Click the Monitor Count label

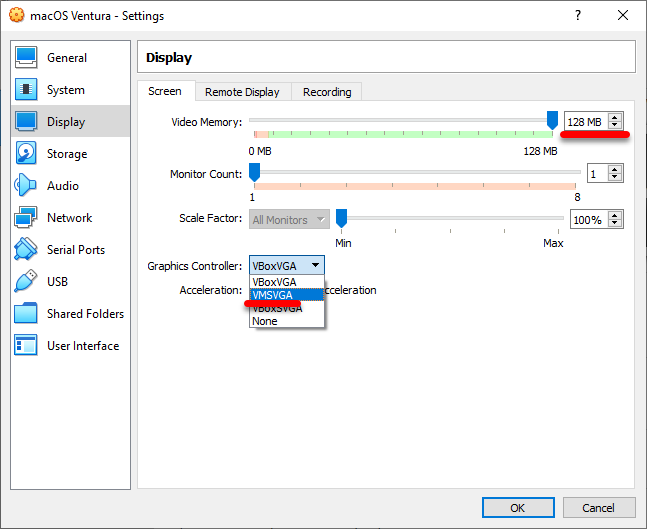[206, 174]
